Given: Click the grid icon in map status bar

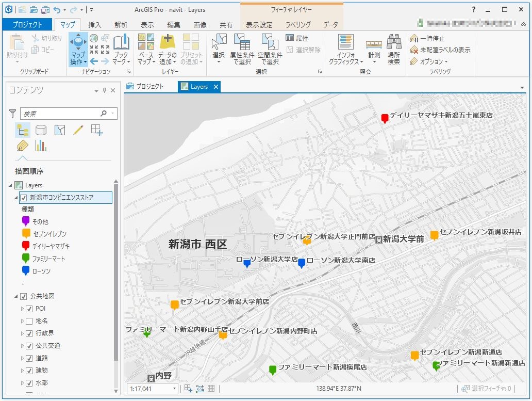Looking at the screenshot, I should coord(211,388).
